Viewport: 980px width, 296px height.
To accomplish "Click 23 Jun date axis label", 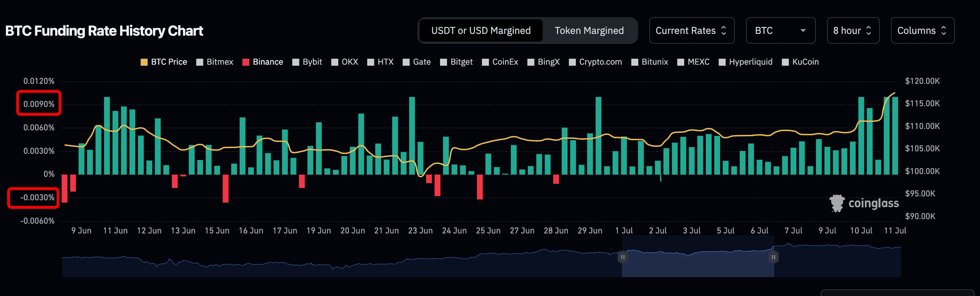I will (420, 231).
